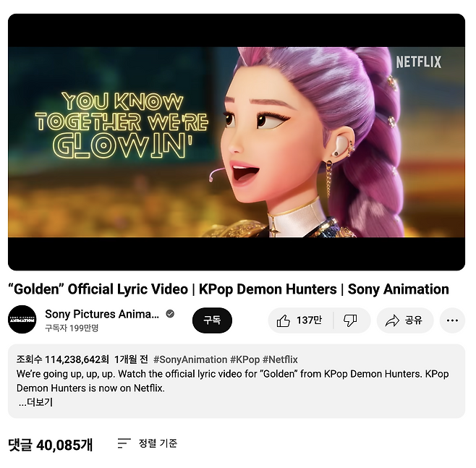This screenshot has height=468, width=476.
Task: Click the sort comments lines icon
Action: 124,443
